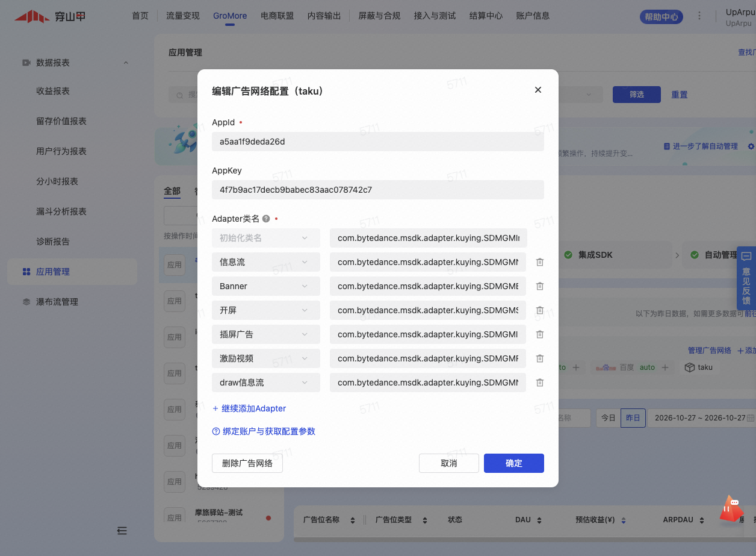Select 应用管理 in sidebar

point(72,272)
